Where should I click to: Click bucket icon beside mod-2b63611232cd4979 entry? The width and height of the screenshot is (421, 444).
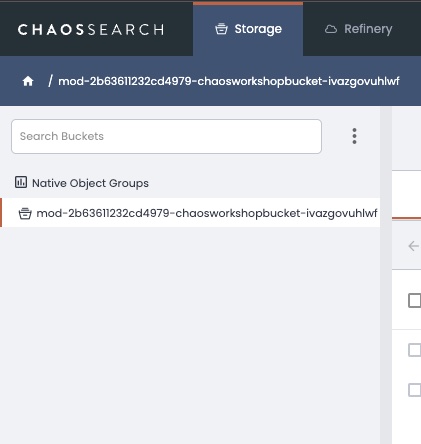[x=25, y=213]
